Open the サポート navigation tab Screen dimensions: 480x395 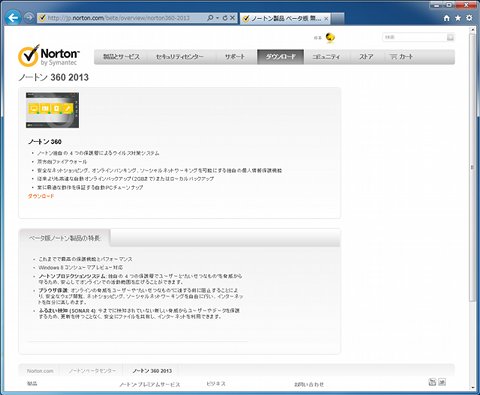click(x=235, y=57)
